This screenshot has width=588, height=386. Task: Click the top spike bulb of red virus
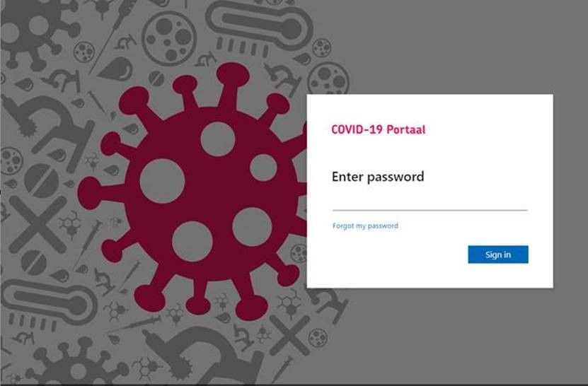tap(233, 75)
